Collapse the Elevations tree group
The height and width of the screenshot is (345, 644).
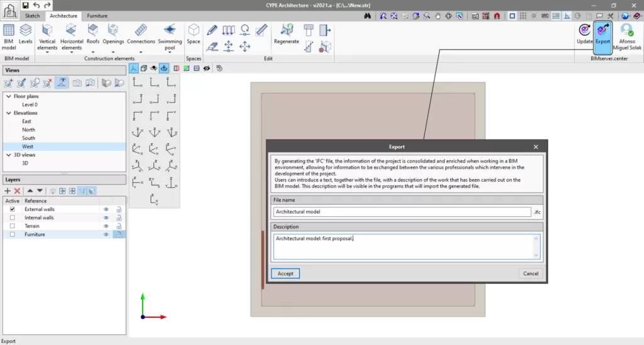point(8,113)
